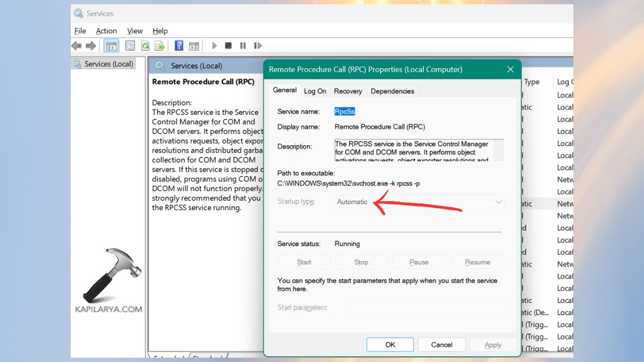The image size is (644, 362).
Task: Click the Apply button
Action: click(x=493, y=344)
